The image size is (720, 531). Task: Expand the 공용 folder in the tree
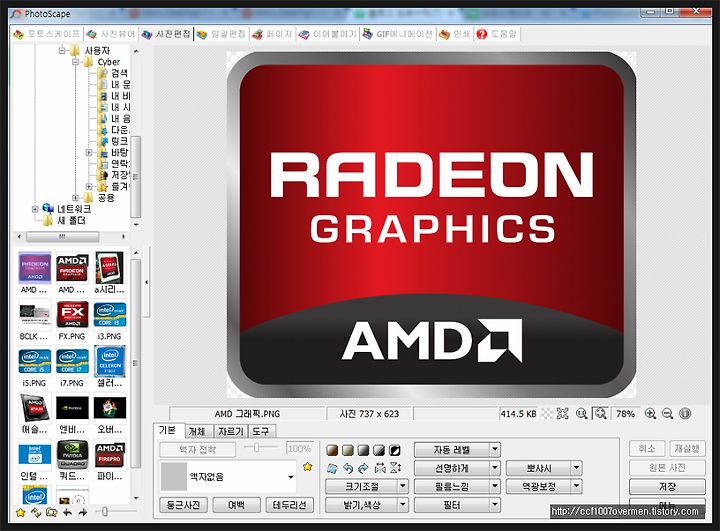76,198
